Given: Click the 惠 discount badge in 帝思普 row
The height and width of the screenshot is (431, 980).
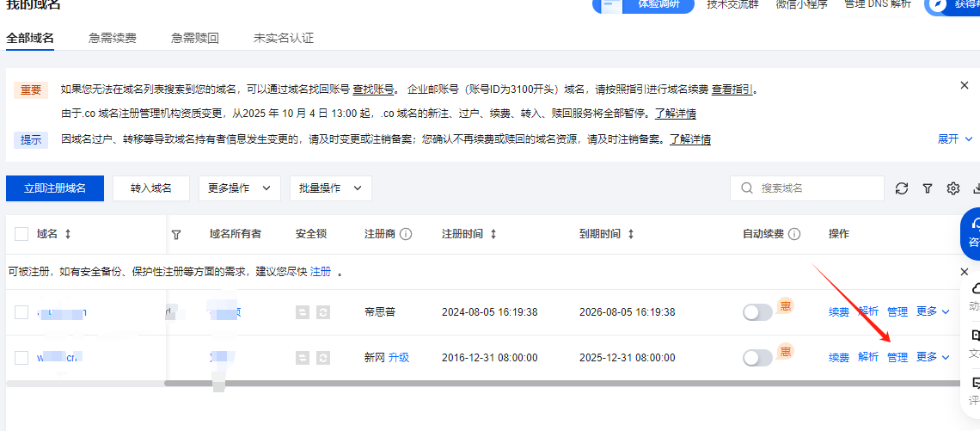Looking at the screenshot, I should (x=785, y=306).
